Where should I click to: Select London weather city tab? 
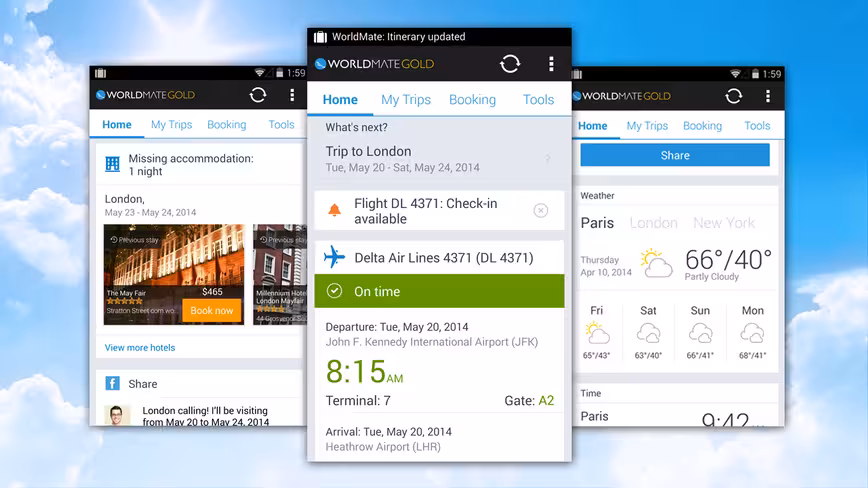[653, 223]
